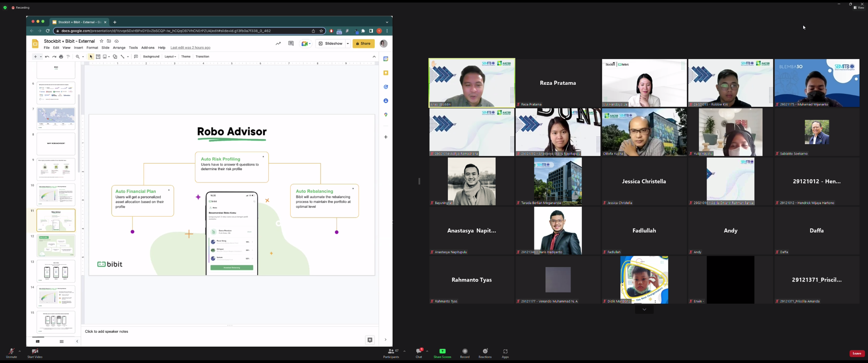Click the Insert image tool
This screenshot has height=363, width=868.
(x=105, y=56)
